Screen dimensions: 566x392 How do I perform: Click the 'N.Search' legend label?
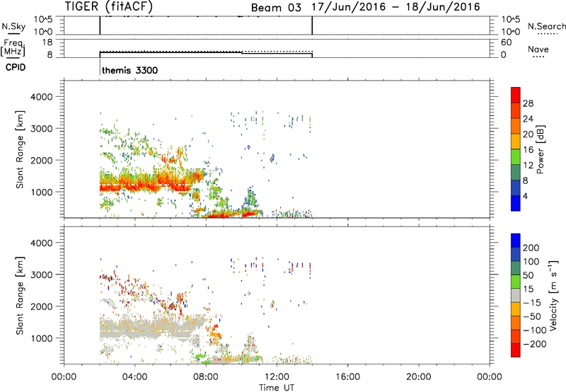(547, 26)
